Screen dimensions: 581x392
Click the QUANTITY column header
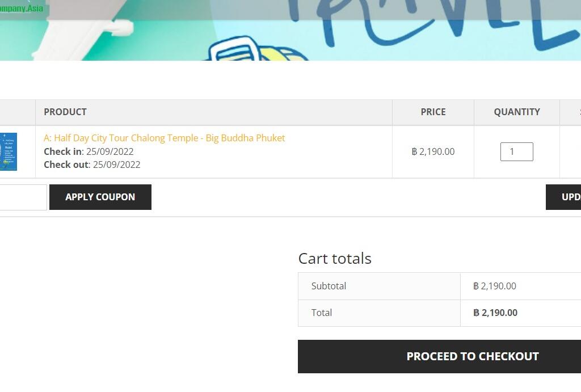tap(516, 112)
